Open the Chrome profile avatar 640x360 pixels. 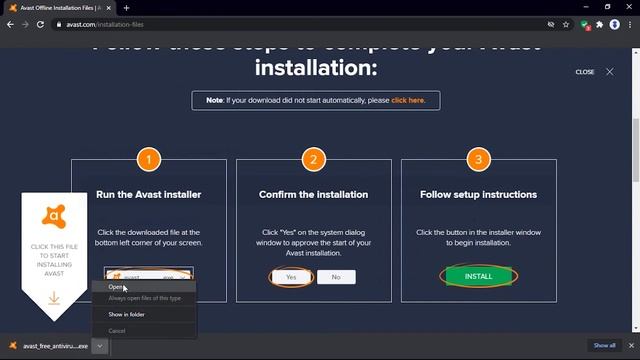click(615, 25)
